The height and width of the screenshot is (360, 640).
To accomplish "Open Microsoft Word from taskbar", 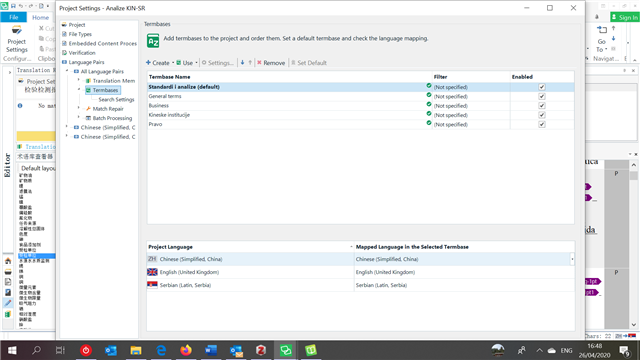I will [211, 350].
